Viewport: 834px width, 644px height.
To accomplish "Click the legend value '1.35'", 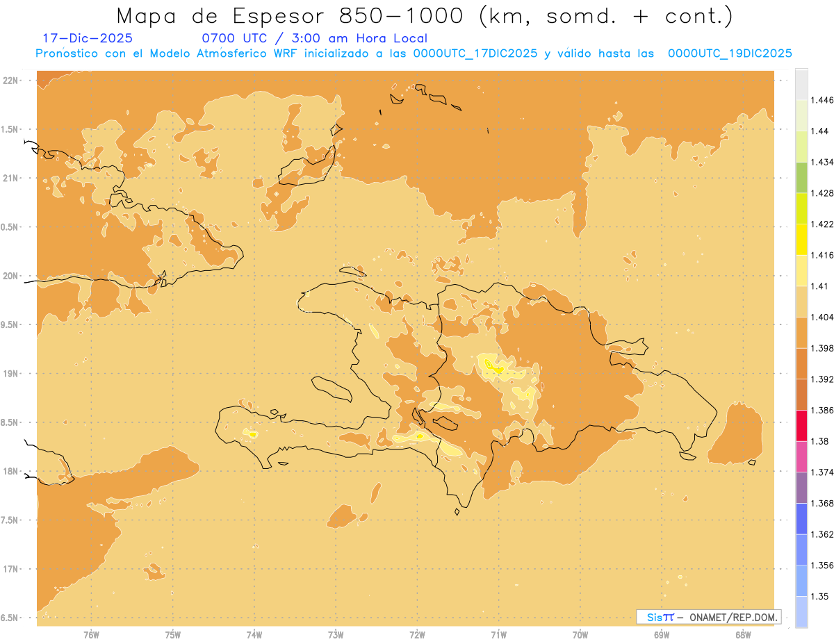I will tap(819, 596).
